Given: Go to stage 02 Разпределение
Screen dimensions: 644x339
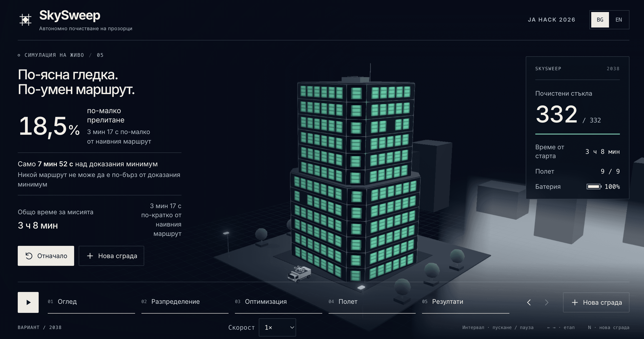Looking at the screenshot, I should point(185,303).
